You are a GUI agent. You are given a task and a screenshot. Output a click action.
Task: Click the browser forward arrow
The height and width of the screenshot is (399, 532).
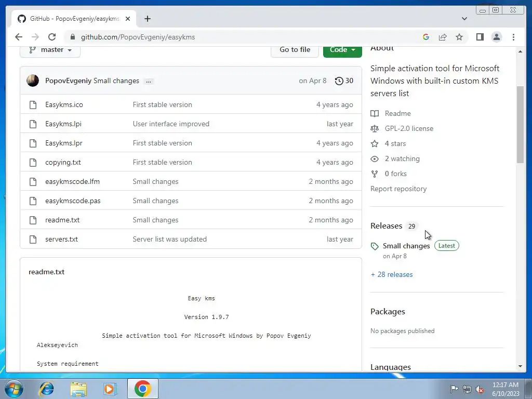pyautogui.click(x=35, y=37)
